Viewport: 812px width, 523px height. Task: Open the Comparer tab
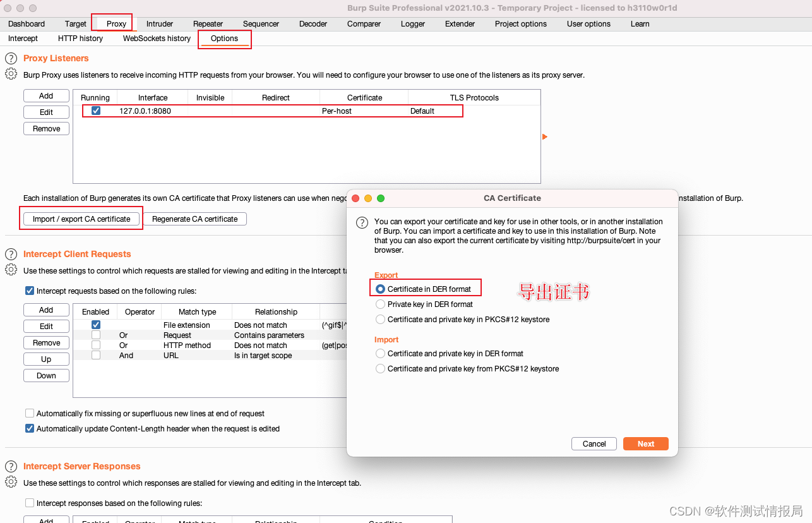tap(364, 23)
